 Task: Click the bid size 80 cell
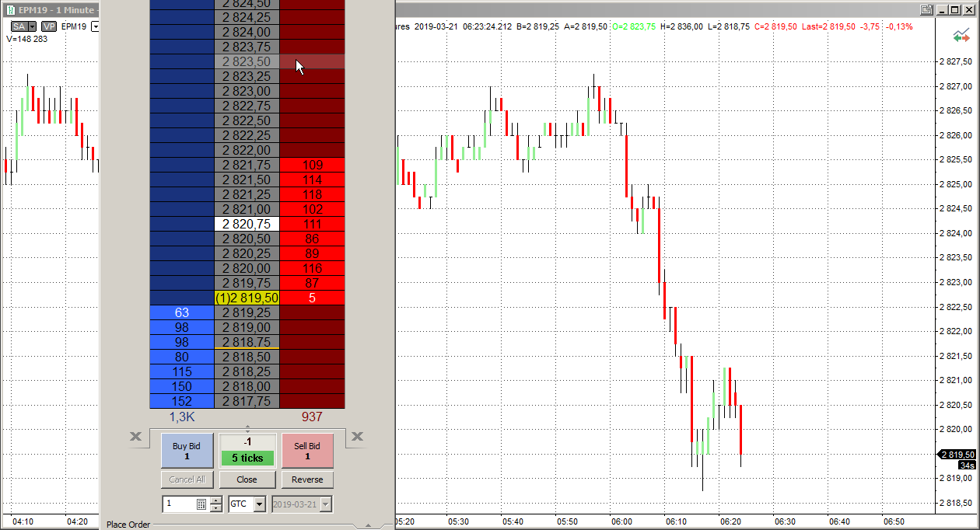(x=182, y=357)
